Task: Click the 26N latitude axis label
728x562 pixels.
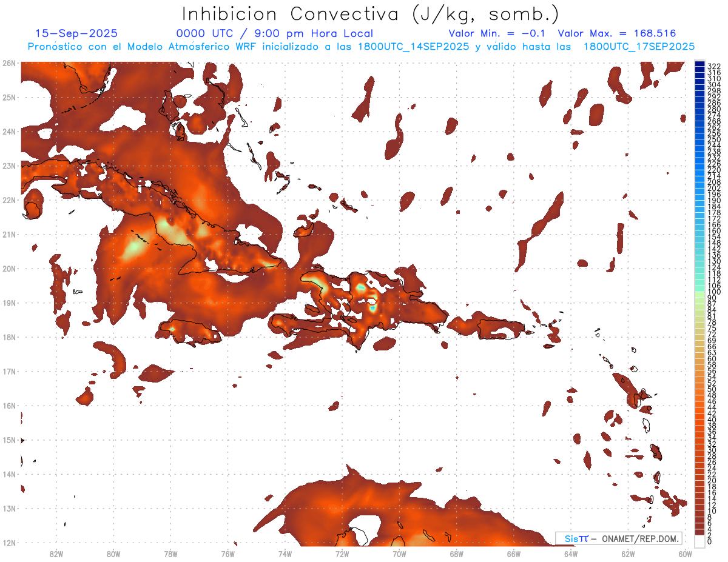Action: [x=9, y=63]
